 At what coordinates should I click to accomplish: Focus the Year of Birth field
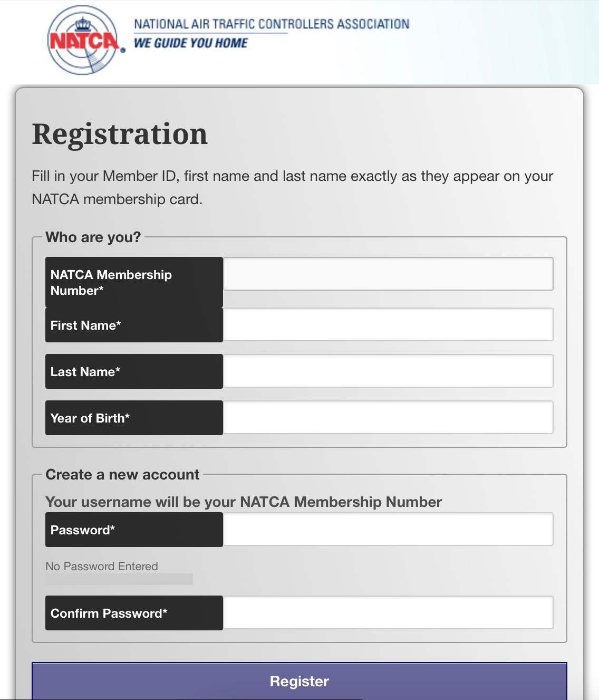pyautogui.click(x=388, y=417)
